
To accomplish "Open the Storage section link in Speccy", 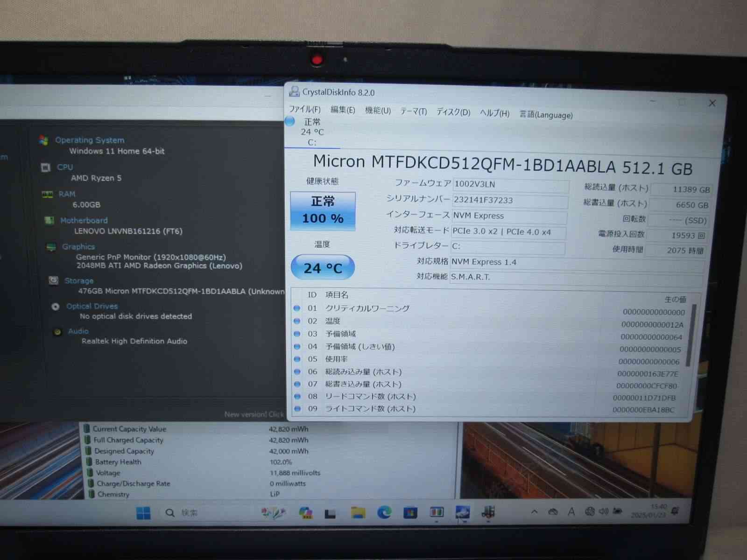I will [79, 280].
